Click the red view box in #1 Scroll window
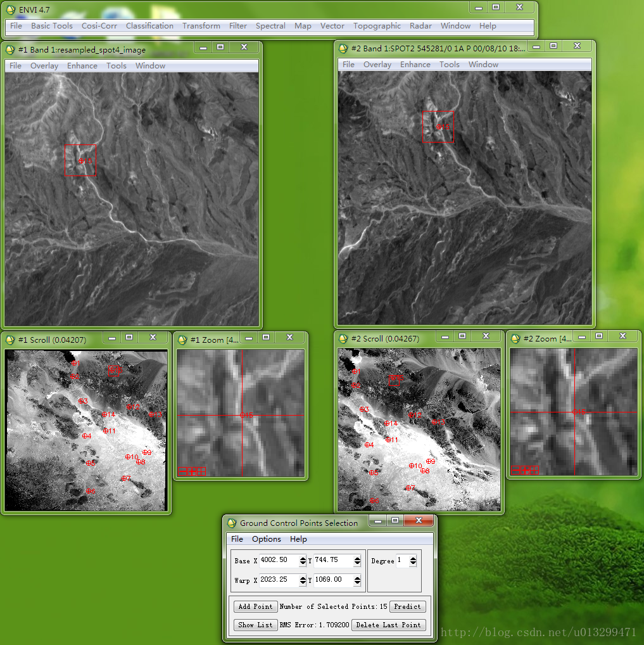The height and width of the screenshot is (645, 644). pos(113,371)
